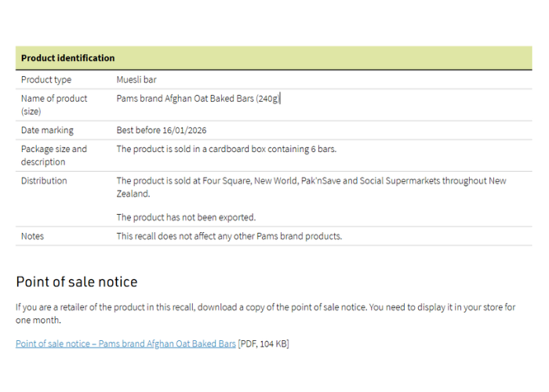Click the supermarkets distribution sentence
This screenshot has width=549, height=392.
pyautogui.click(x=311, y=180)
